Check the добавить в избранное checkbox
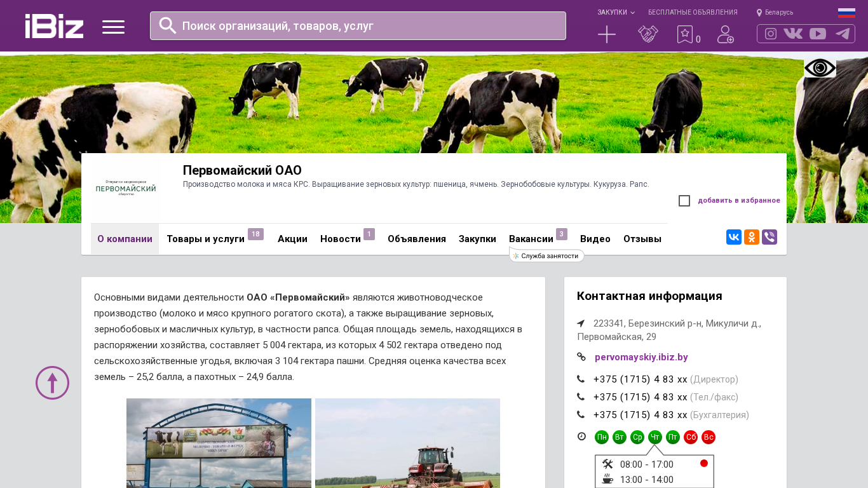This screenshot has height=488, width=868. click(x=684, y=201)
